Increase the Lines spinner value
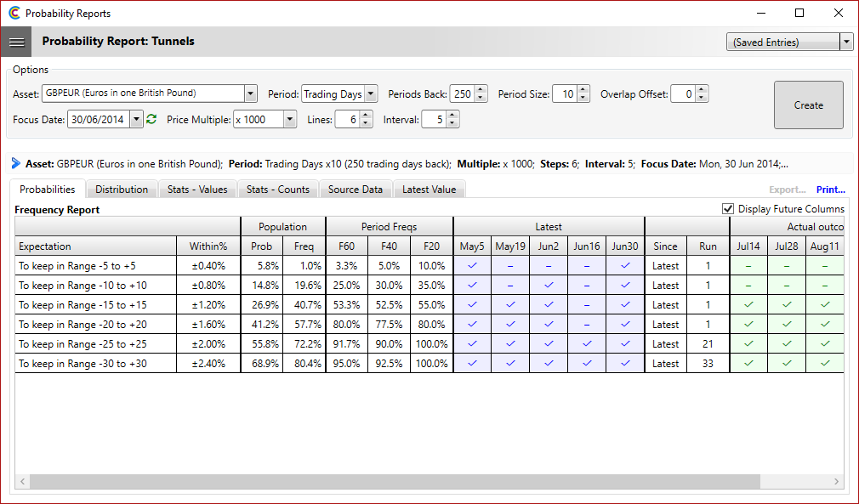Viewport: 859px width, 504px height. [366, 116]
